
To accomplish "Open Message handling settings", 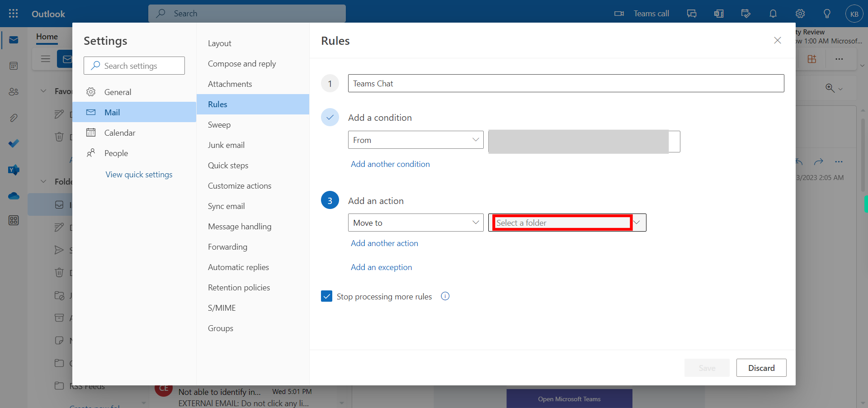I will click(253, 227).
